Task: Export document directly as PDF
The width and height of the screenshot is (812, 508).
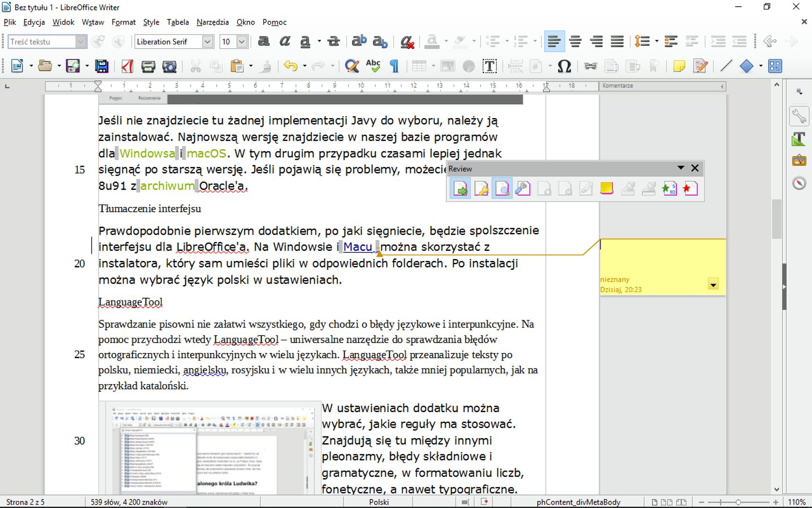Action: coord(127,66)
